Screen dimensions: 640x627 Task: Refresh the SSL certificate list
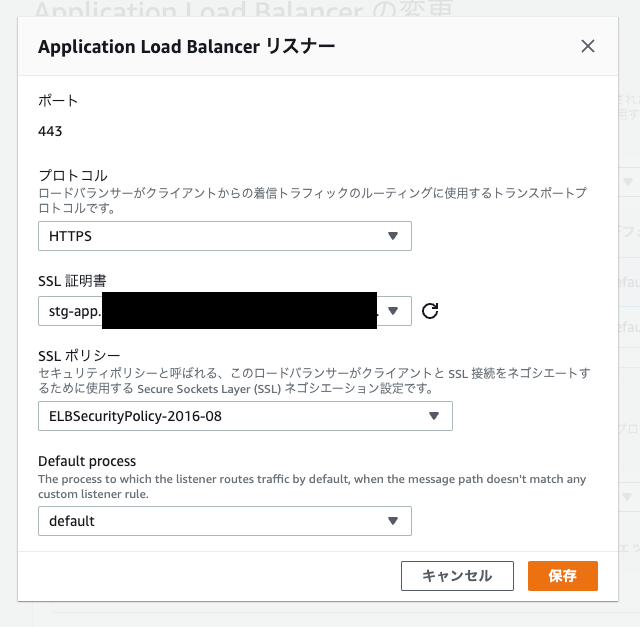tap(430, 311)
